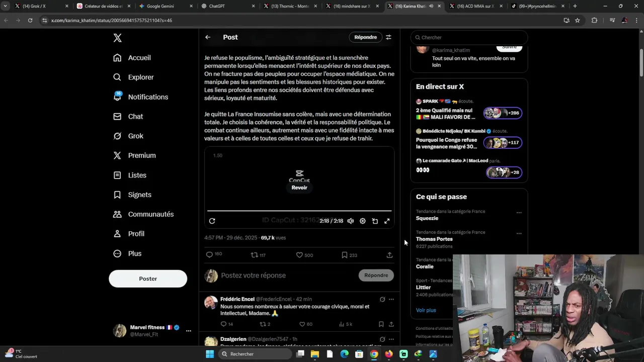Image resolution: width=644 pixels, height=362 pixels.
Task: Open Profil in the sidebar
Action: click(x=129, y=234)
